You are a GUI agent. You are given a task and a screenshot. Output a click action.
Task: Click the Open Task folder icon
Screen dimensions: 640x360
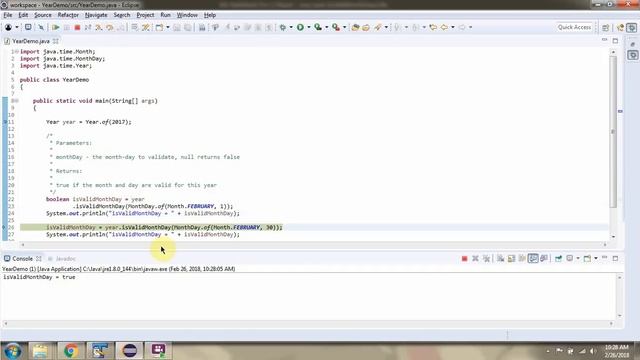(x=366, y=27)
